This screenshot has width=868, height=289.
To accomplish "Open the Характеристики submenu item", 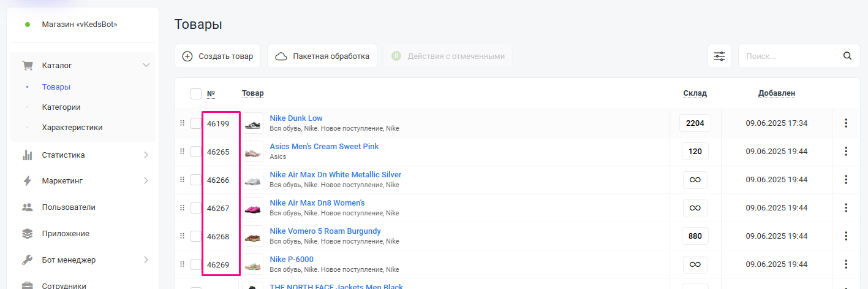I will (x=72, y=128).
